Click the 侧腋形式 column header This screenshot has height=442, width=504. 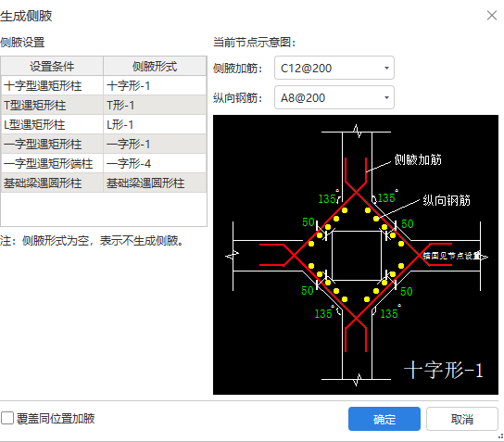[155, 66]
